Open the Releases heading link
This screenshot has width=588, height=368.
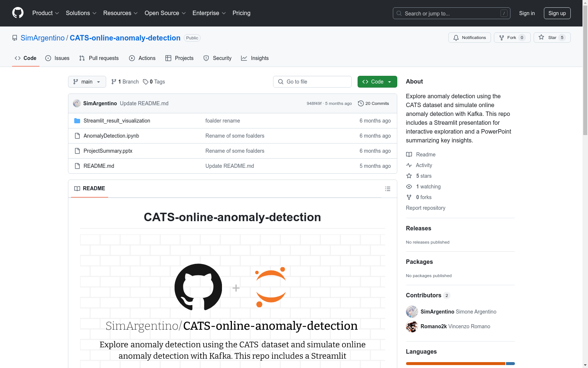(419, 228)
